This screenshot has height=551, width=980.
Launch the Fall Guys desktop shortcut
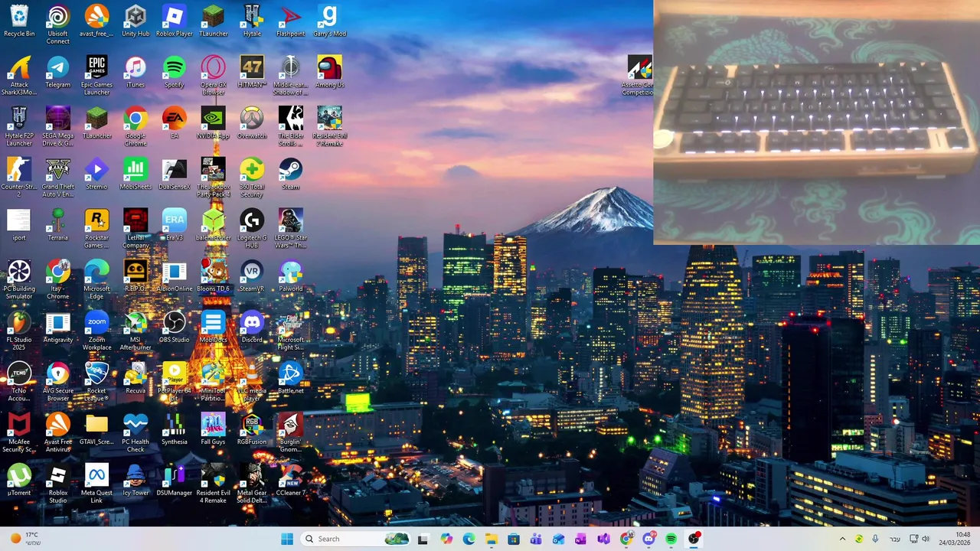coord(213,429)
